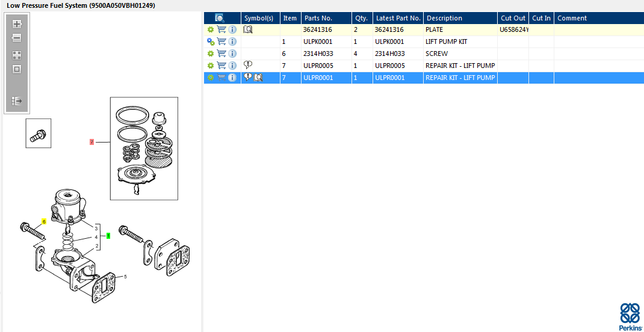The width and height of the screenshot is (644, 332).
Task: Add SCREW 2314H033 to cart
Action: 221,54
